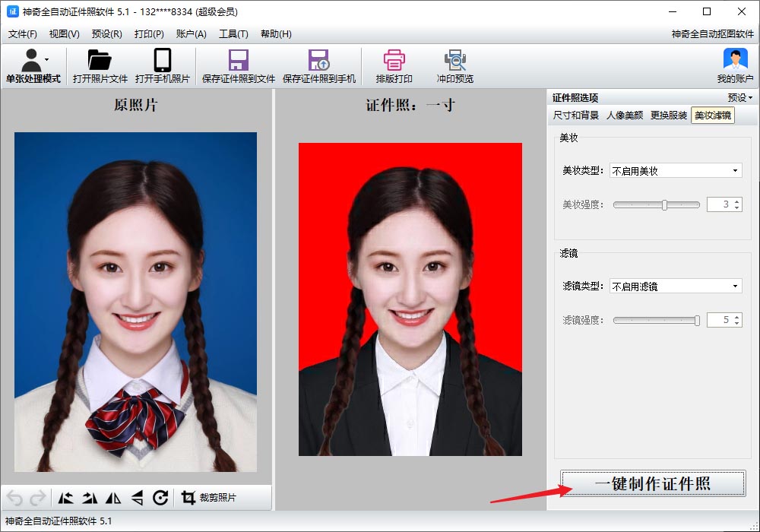This screenshot has height=532, width=760.
Task: Open the 工具(T) menu
Action: [233, 33]
